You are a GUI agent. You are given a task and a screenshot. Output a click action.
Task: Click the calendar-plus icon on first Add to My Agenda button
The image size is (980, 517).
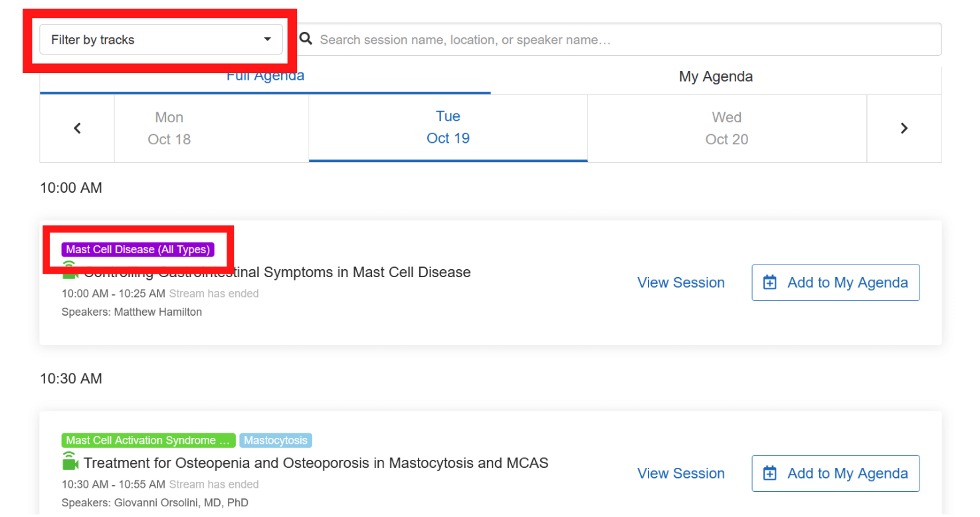tap(769, 282)
